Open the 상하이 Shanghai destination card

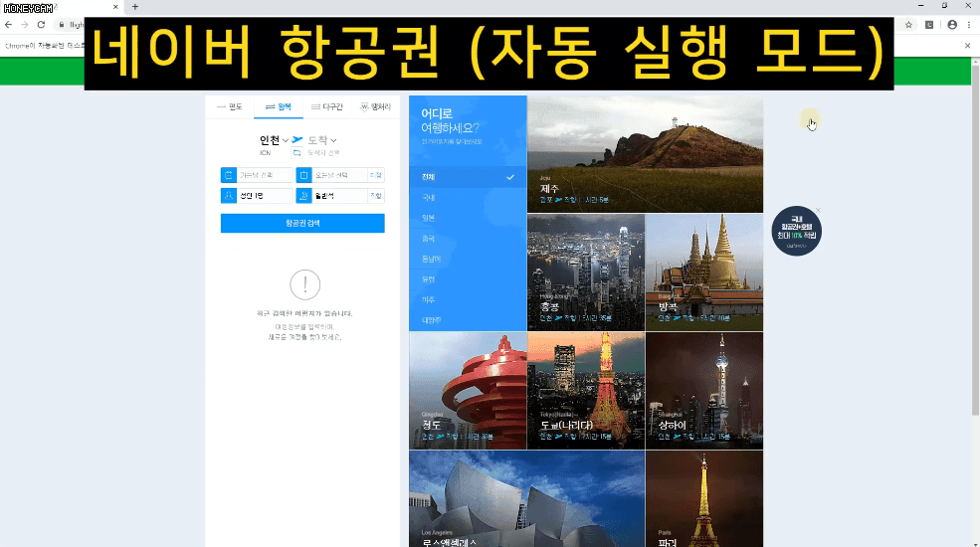click(x=704, y=391)
